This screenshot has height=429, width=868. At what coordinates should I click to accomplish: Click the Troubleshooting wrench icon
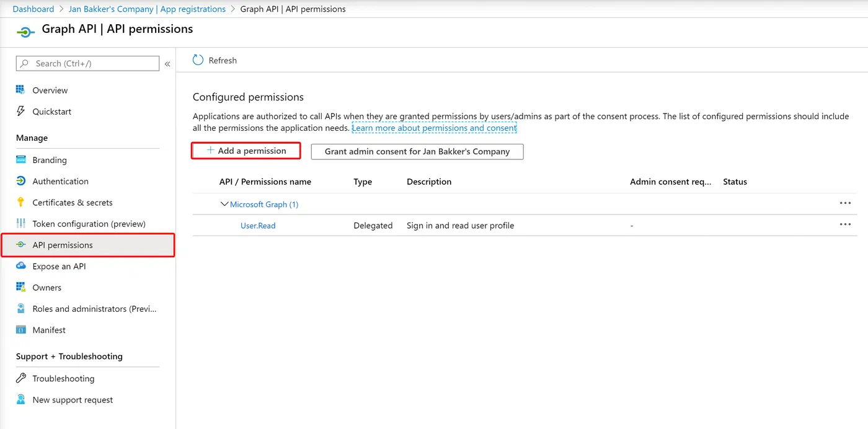point(20,378)
